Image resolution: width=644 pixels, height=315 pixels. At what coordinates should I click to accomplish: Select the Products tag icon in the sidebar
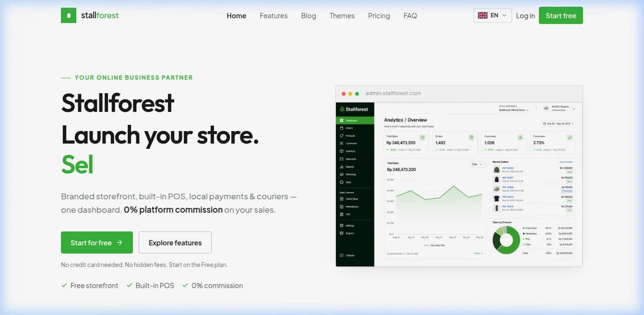341,136
